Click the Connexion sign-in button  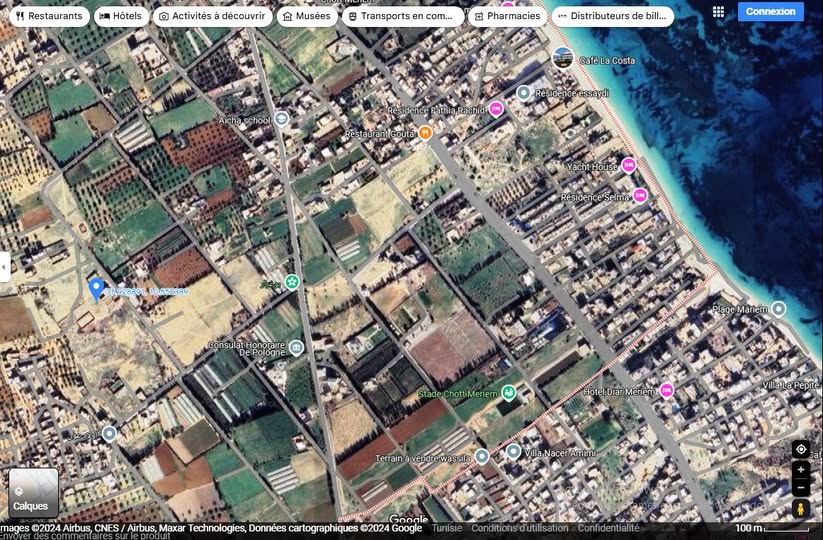[x=770, y=12]
